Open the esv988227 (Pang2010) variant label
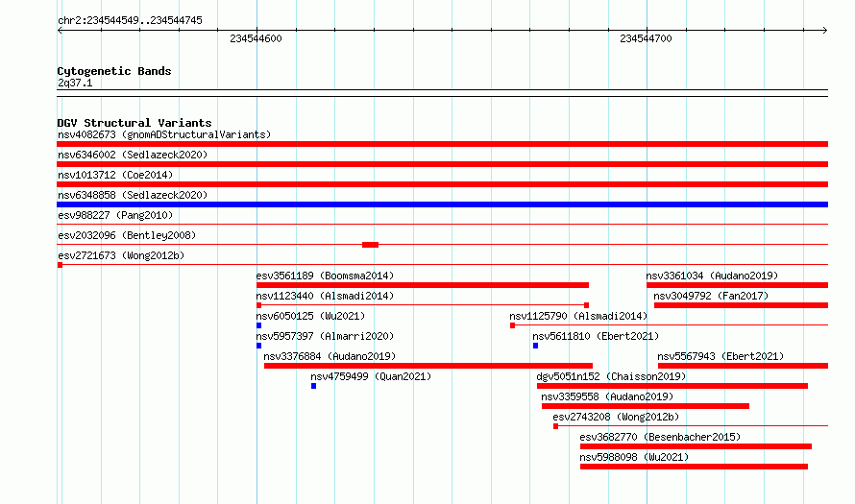The height and width of the screenshot is (504, 855). 115,215
